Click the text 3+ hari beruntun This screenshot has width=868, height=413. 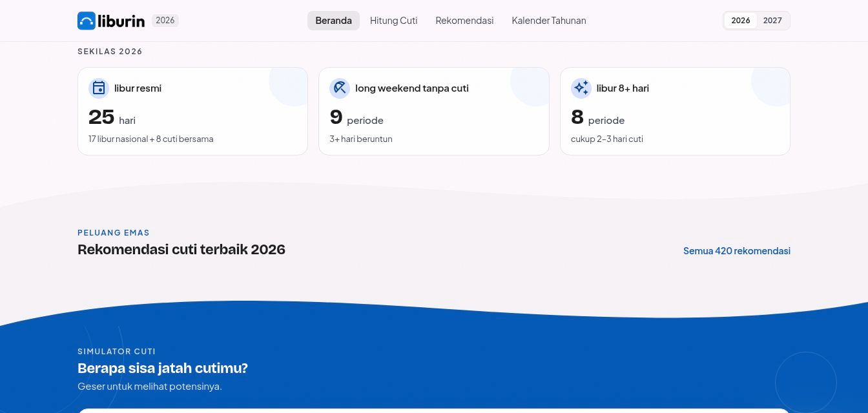coord(361,139)
